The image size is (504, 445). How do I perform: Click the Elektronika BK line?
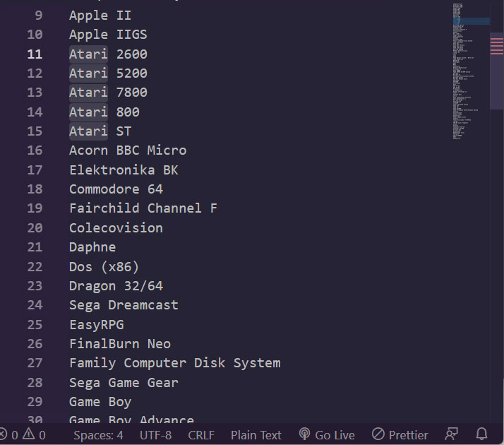[124, 170]
